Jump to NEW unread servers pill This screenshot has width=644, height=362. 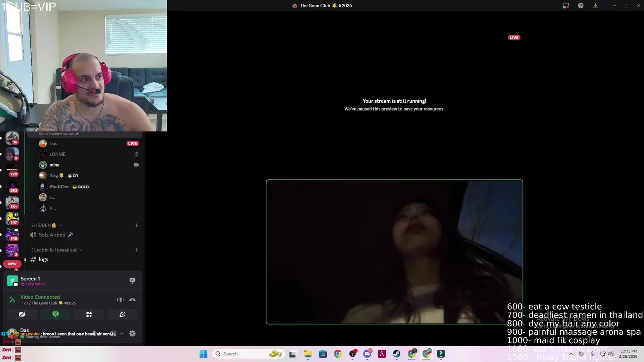[12, 264]
